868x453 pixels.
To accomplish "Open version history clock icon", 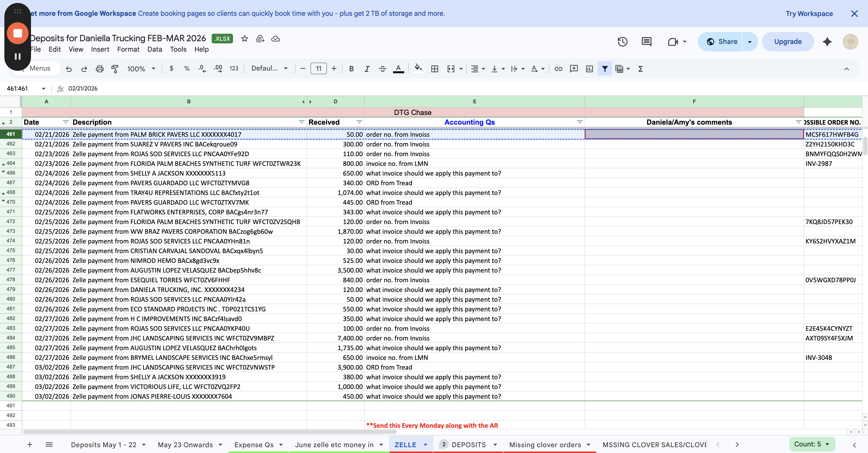I will coord(622,42).
